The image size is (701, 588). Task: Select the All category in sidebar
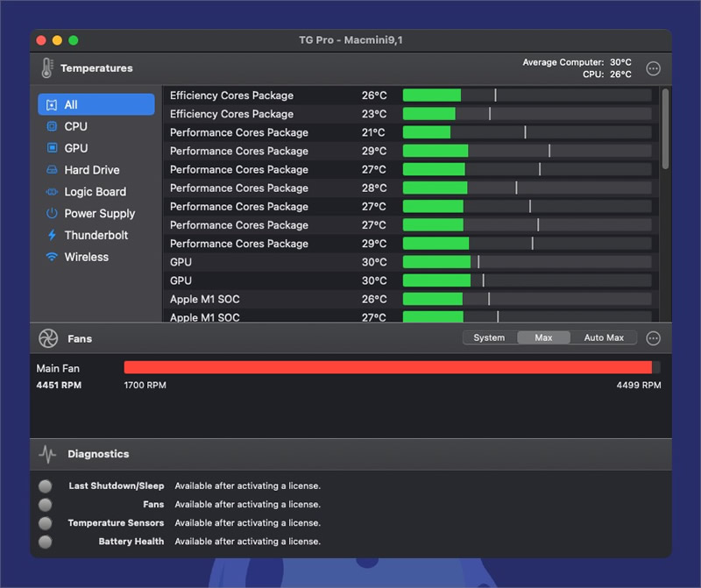[x=96, y=104]
